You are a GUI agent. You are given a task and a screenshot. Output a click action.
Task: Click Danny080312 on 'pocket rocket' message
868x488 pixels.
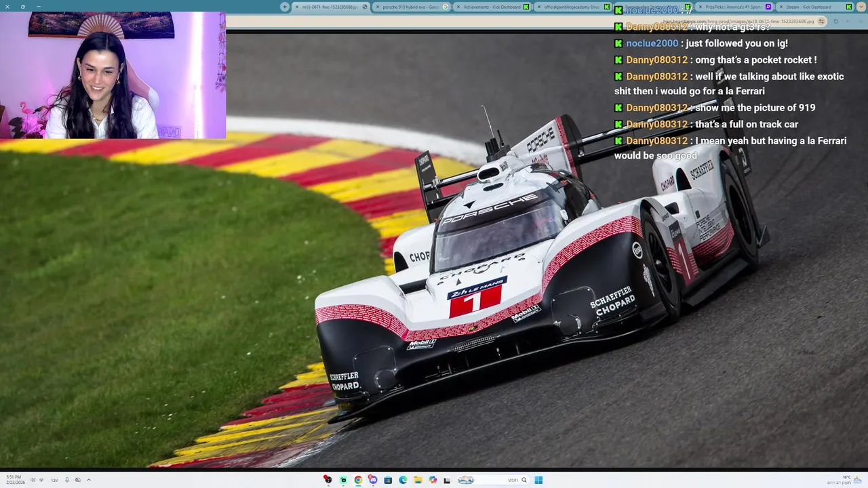[657, 60]
